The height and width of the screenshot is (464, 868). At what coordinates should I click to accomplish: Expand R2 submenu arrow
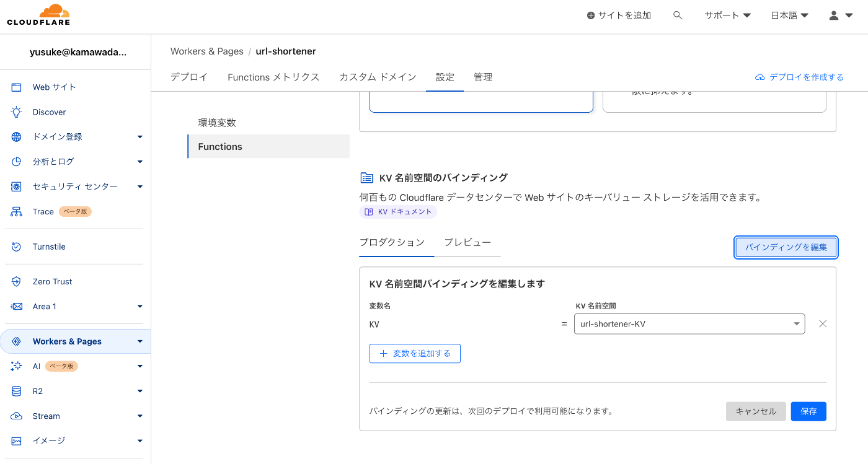139,391
